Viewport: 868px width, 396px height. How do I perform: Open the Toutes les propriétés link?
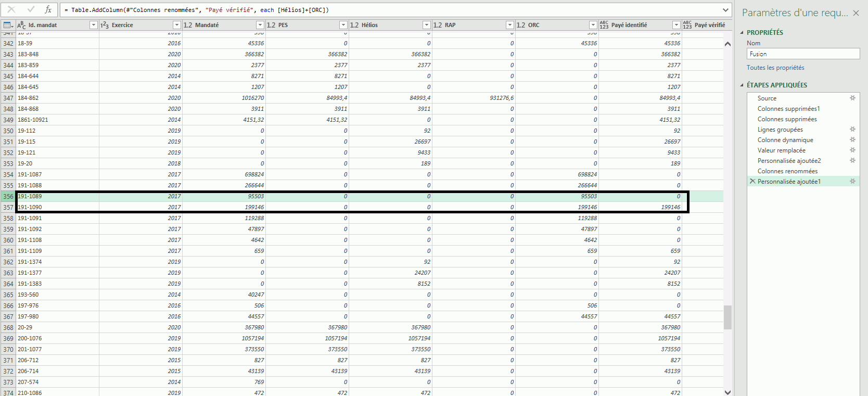tap(775, 68)
